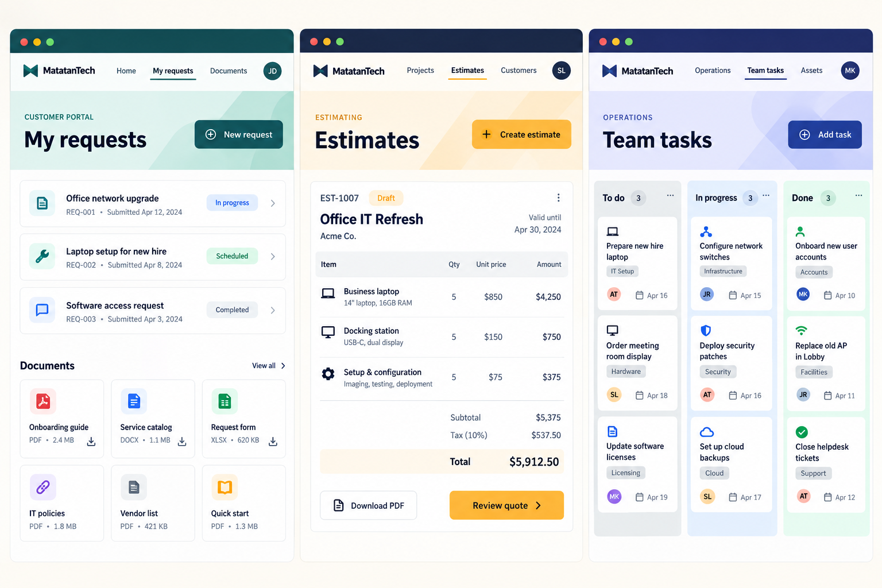This screenshot has width=882, height=588.
Task: Click the Download PDF button
Action: coord(369,505)
